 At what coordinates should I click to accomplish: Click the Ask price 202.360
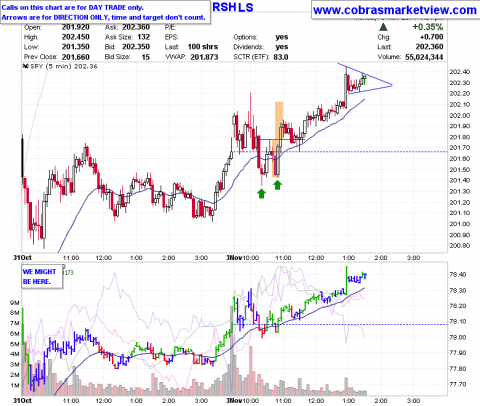136,27
